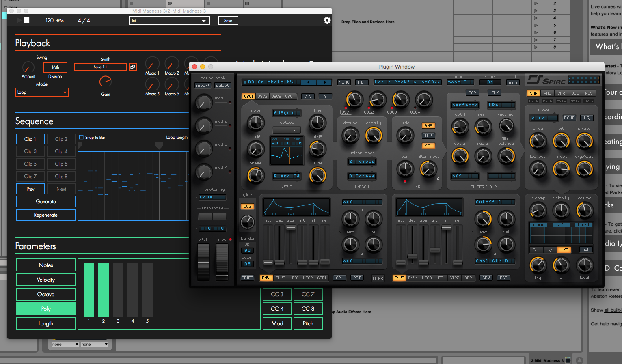Toggle the HQ shaper button
This screenshot has height=364, width=622.
coord(587,118)
